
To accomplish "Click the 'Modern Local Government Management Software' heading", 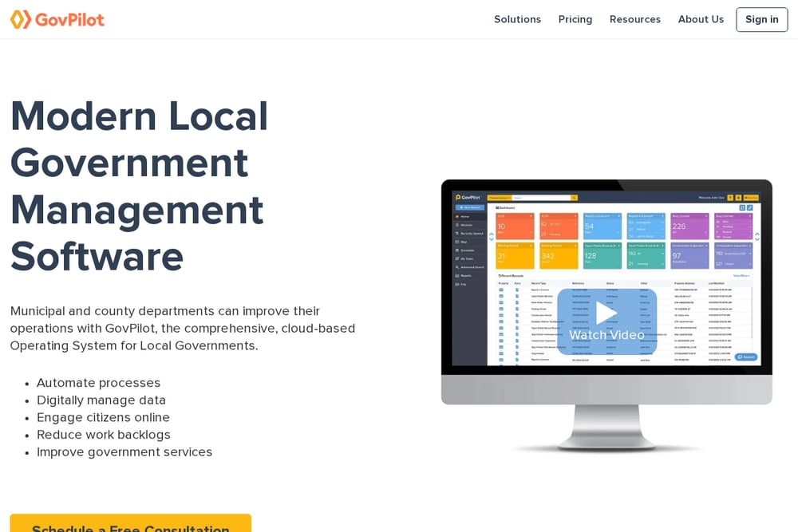I will point(139,186).
